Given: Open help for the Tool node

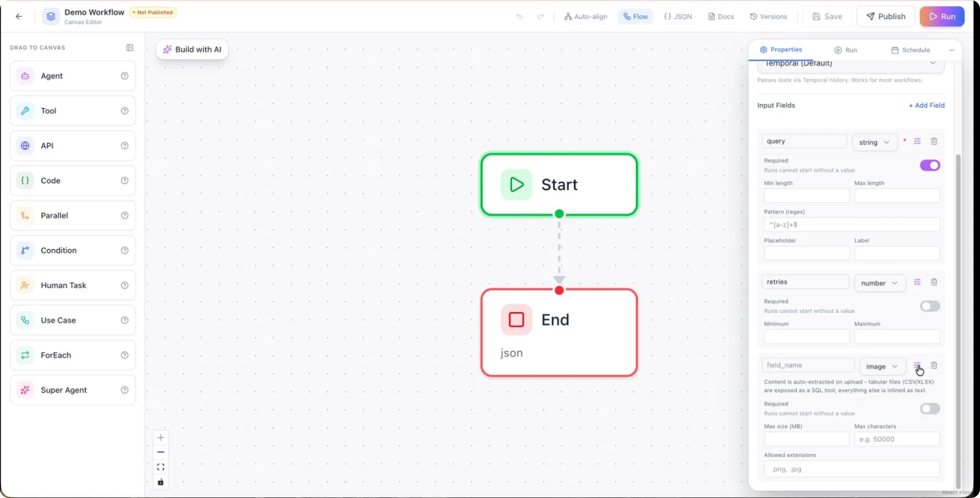Looking at the screenshot, I should [125, 111].
